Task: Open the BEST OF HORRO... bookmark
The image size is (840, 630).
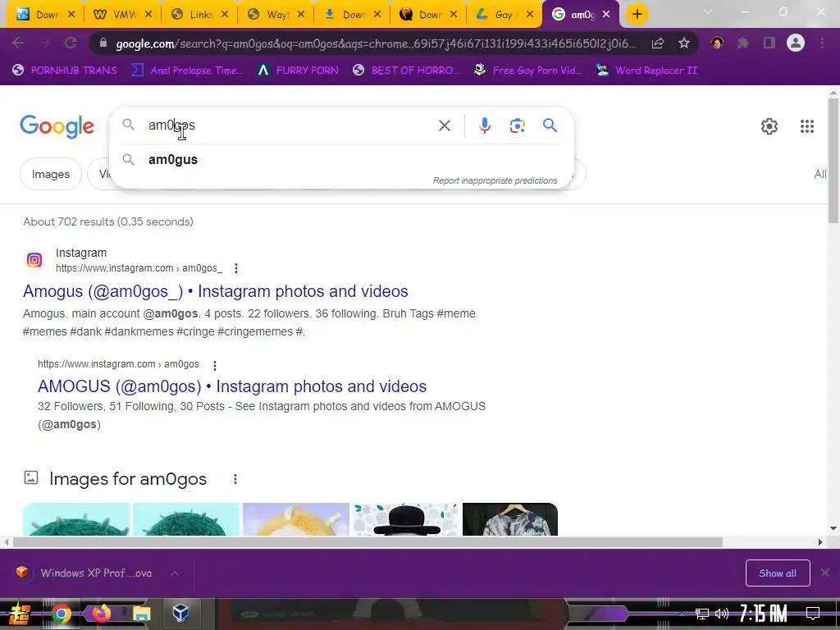Action: (x=406, y=71)
